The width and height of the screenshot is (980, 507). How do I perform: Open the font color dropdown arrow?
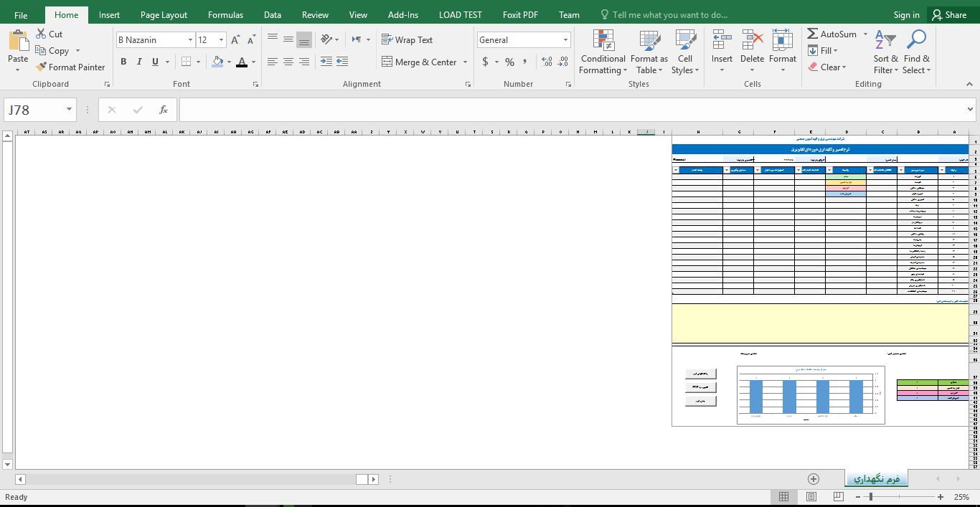253,62
